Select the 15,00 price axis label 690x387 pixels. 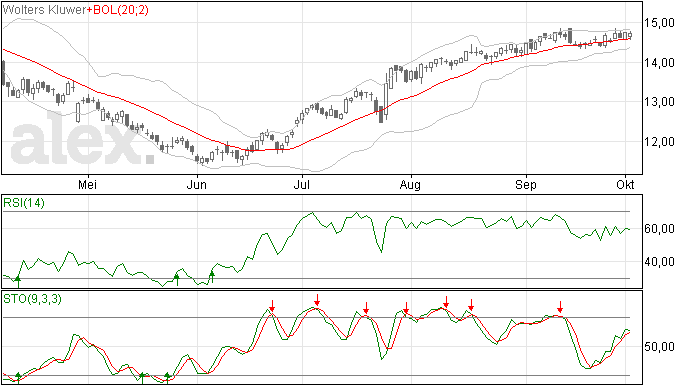click(x=659, y=23)
